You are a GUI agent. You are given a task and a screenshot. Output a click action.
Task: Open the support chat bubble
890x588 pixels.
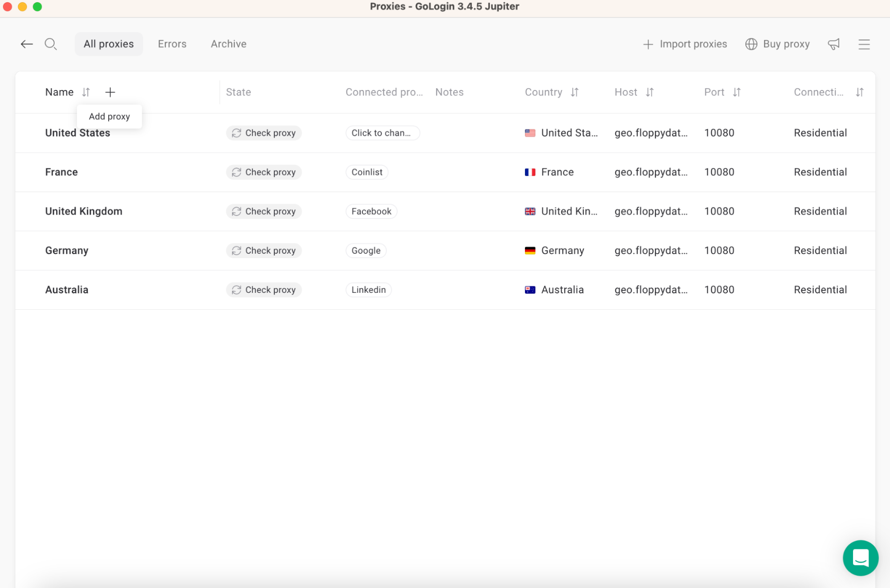point(860,558)
